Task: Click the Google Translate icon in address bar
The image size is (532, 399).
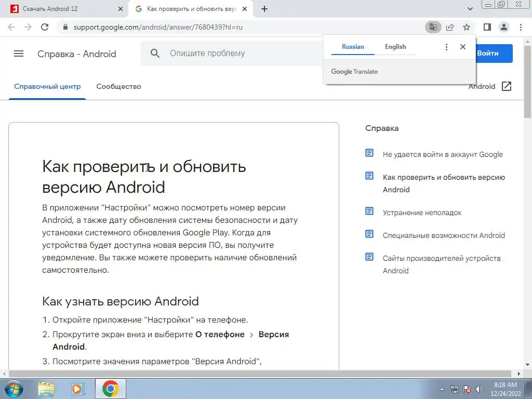Action: tap(433, 27)
